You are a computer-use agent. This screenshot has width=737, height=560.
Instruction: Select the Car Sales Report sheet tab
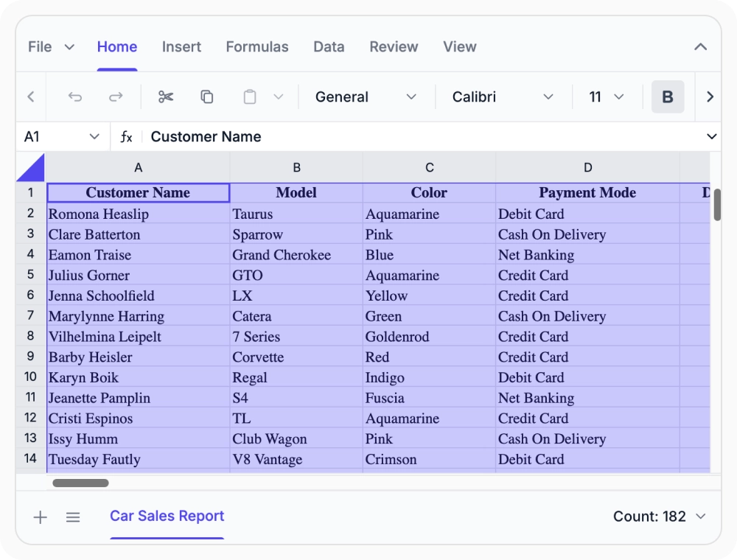(x=167, y=517)
